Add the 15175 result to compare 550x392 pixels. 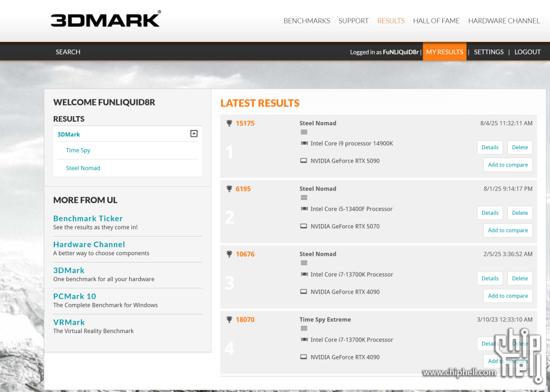tap(508, 165)
